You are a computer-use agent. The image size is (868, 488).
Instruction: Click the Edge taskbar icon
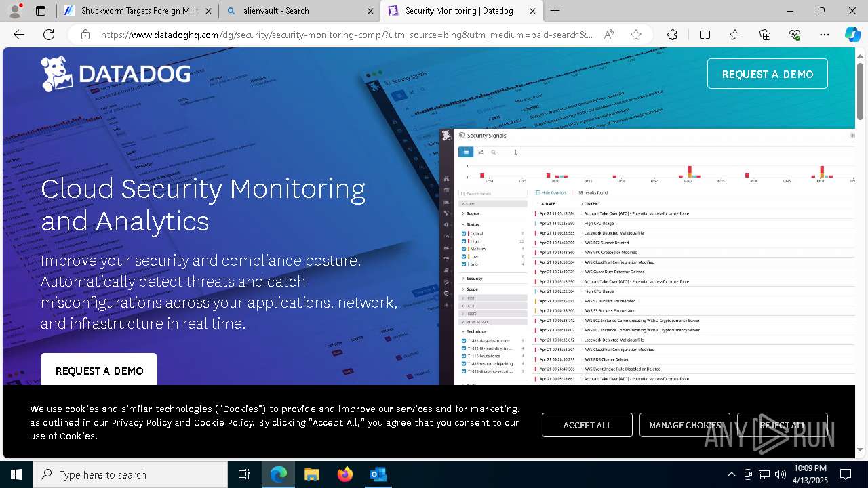coord(279,474)
